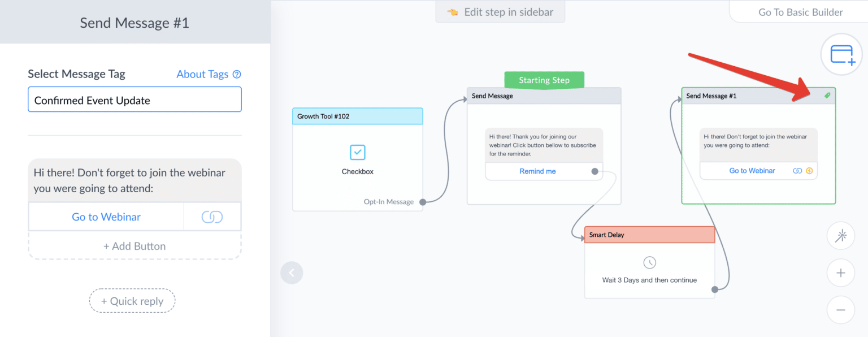Zoom in with the plus icon
Screen dimensions: 868x337
[x=841, y=273]
